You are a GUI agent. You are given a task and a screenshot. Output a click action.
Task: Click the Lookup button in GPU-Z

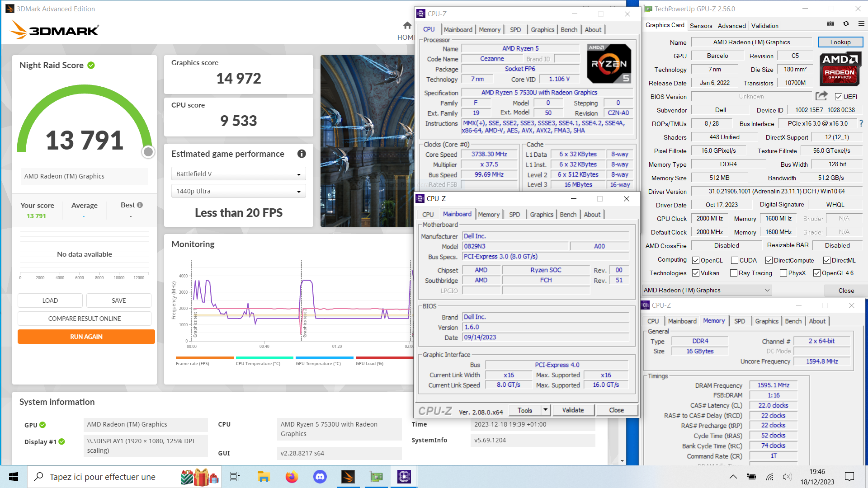tap(840, 42)
